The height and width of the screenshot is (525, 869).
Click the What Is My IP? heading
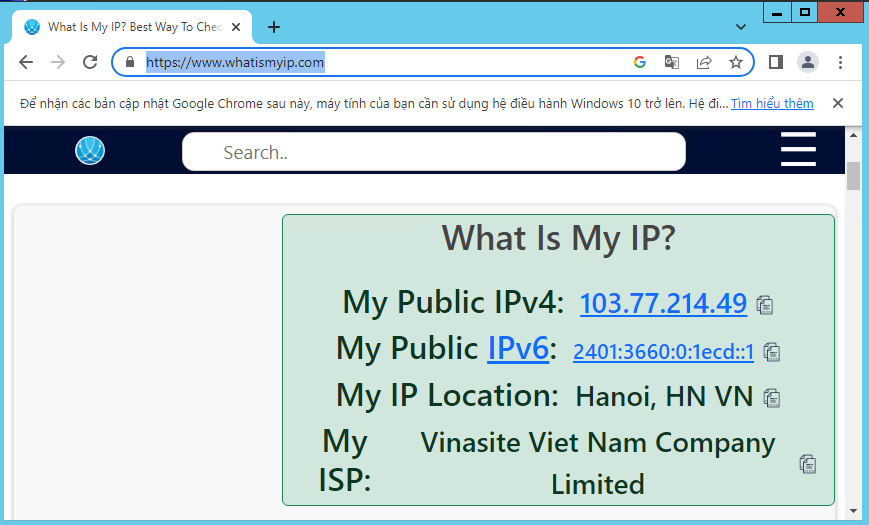coord(559,238)
